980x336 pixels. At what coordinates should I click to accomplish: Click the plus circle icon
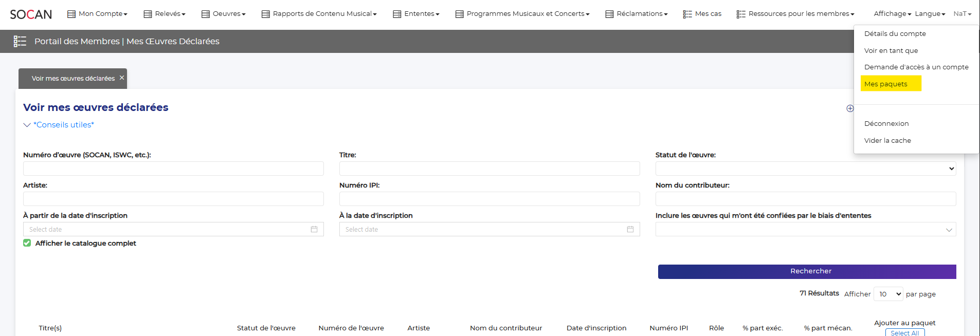[x=850, y=108]
